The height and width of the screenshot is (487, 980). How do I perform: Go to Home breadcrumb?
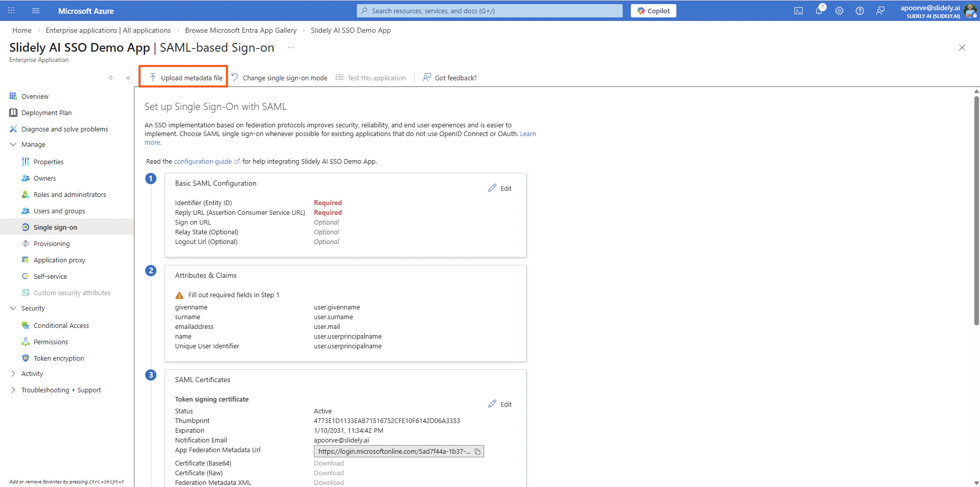point(22,30)
